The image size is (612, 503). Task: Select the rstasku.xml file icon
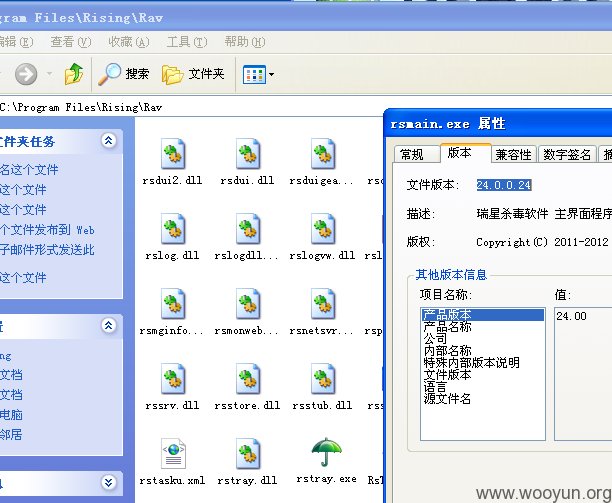173,453
